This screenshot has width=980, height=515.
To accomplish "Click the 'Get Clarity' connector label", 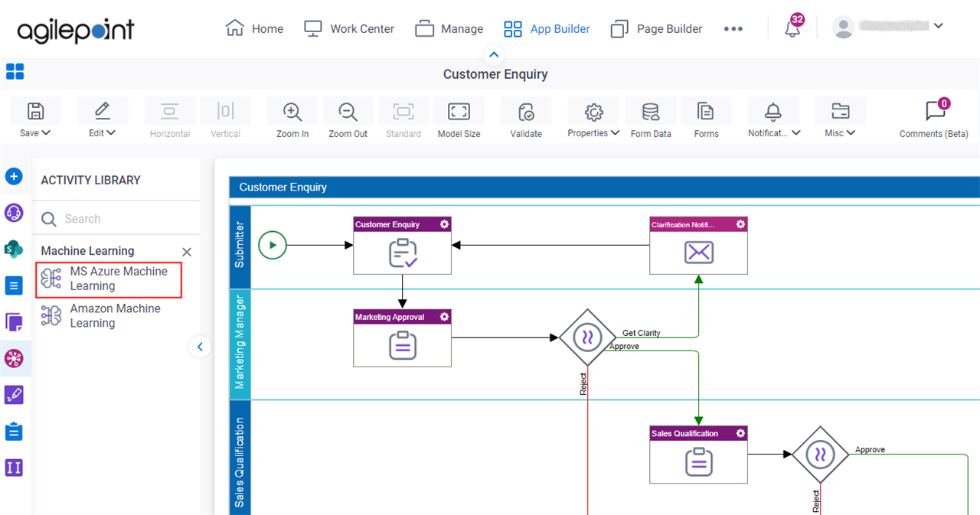I will (x=642, y=333).
